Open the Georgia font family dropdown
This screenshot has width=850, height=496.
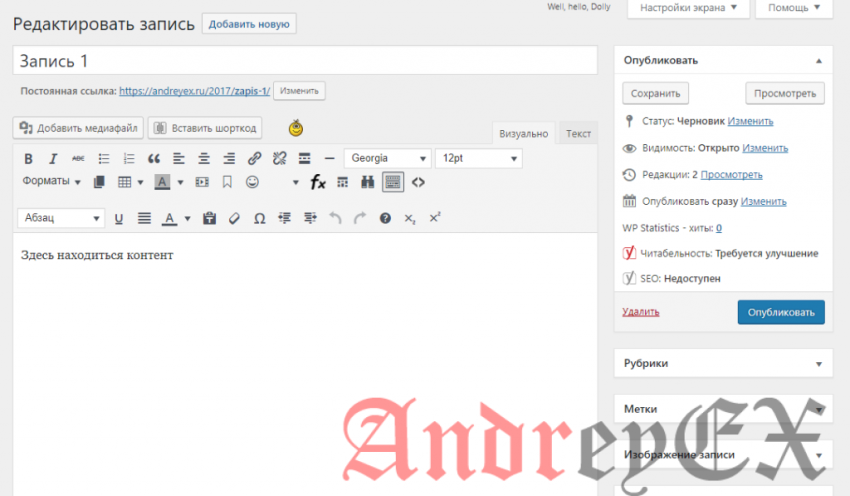click(x=388, y=158)
